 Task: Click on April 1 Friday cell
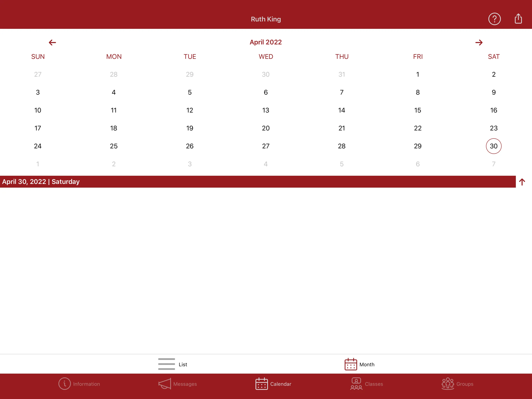(x=418, y=74)
